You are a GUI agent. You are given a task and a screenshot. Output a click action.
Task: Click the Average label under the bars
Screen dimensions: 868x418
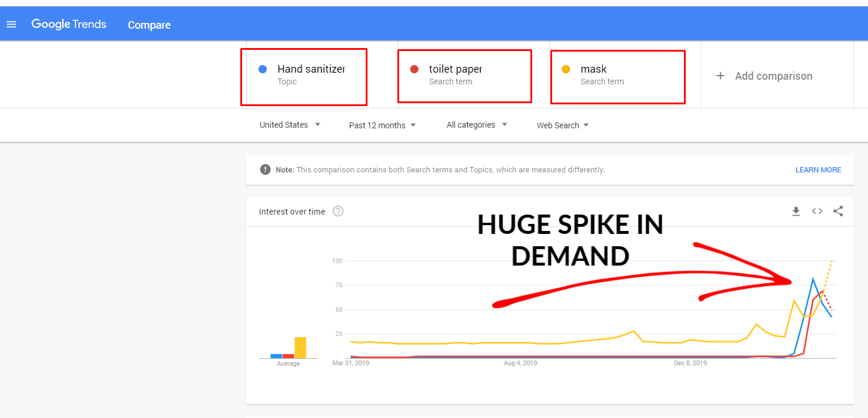point(288,363)
